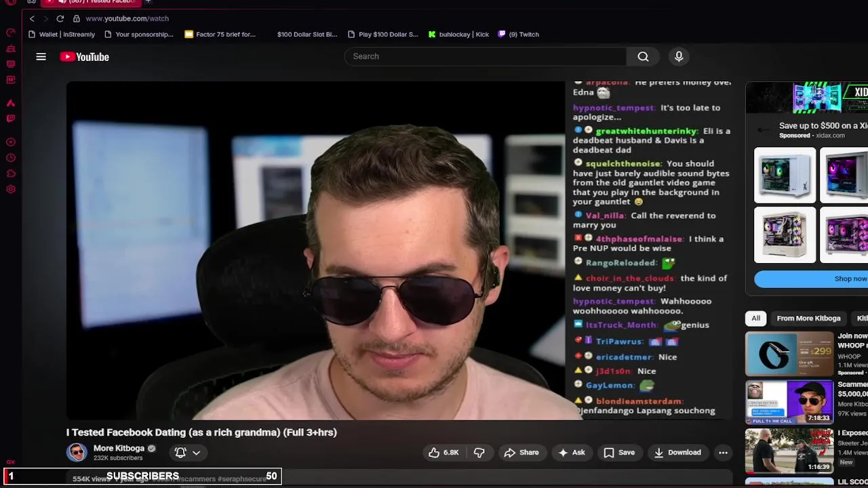Open the Play $100 Dollar bookmark
Image resolution: width=868 pixels, height=488 pixels.
tap(382, 34)
